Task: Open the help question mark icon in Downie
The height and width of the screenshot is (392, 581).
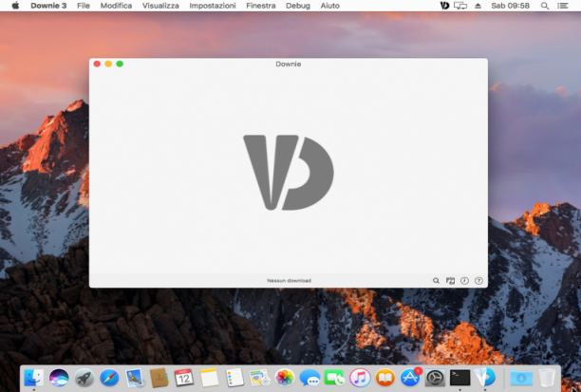Action: coord(478,281)
